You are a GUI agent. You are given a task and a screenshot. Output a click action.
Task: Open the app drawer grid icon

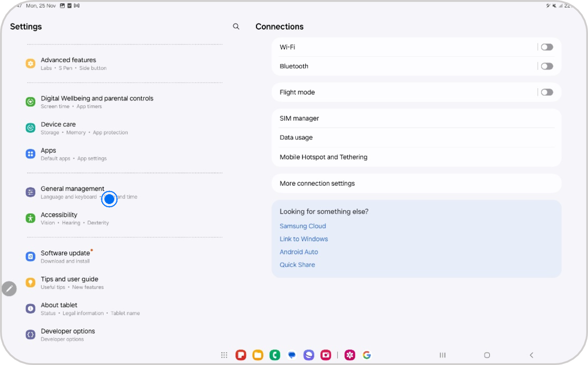pos(224,355)
